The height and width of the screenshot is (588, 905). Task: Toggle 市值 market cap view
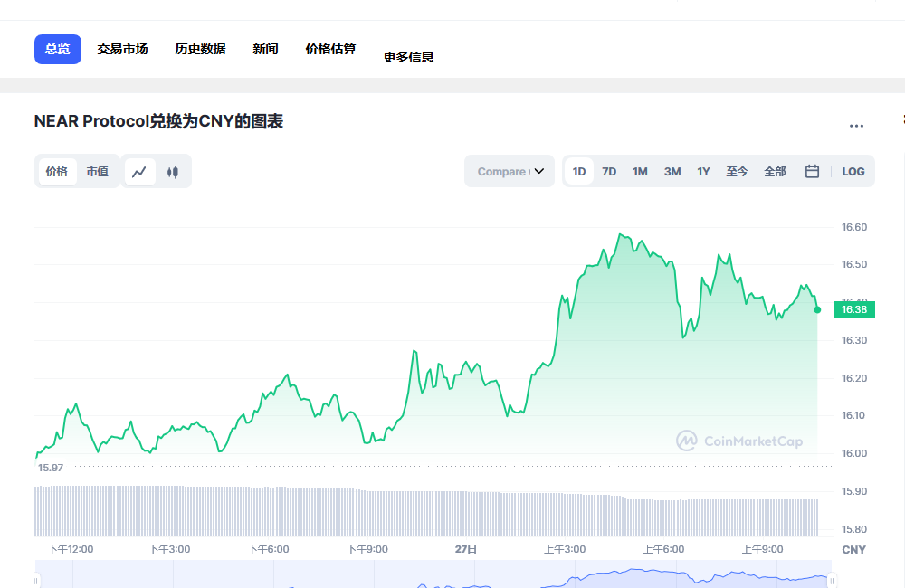click(x=97, y=171)
